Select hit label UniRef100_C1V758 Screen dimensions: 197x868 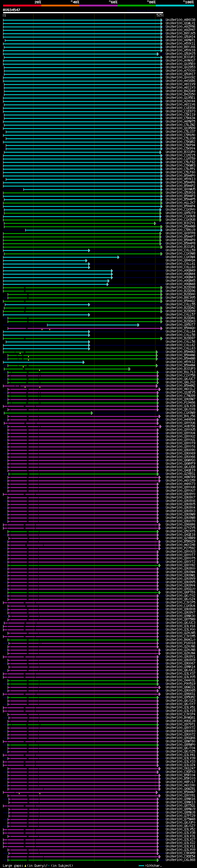tap(180, 376)
